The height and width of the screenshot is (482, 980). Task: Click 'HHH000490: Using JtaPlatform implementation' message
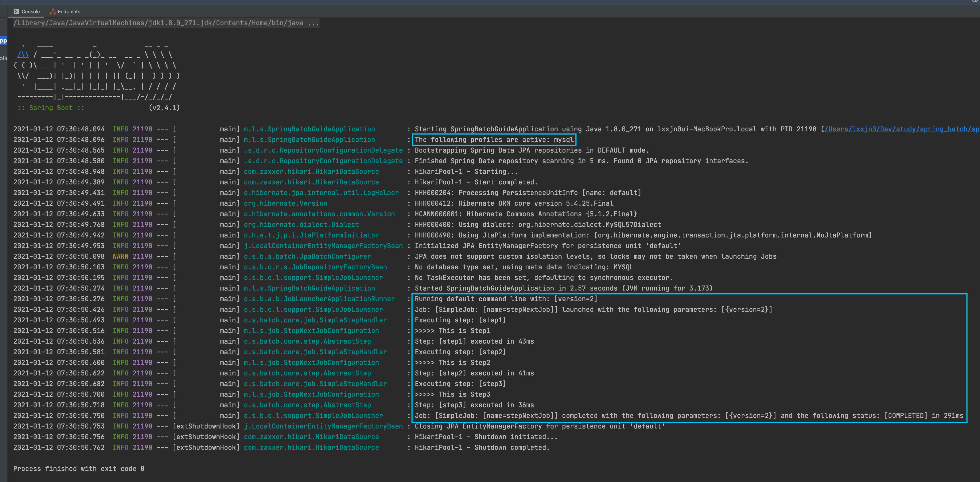[x=643, y=236]
